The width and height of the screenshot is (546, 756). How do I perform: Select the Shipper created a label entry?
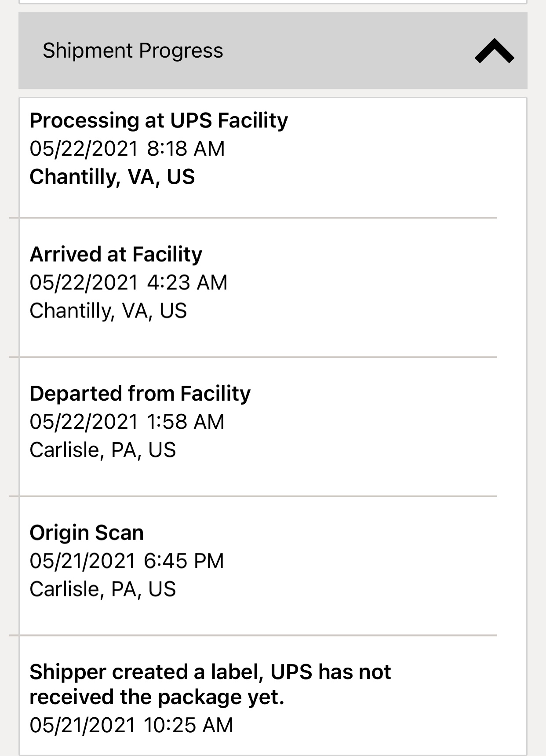(210, 684)
